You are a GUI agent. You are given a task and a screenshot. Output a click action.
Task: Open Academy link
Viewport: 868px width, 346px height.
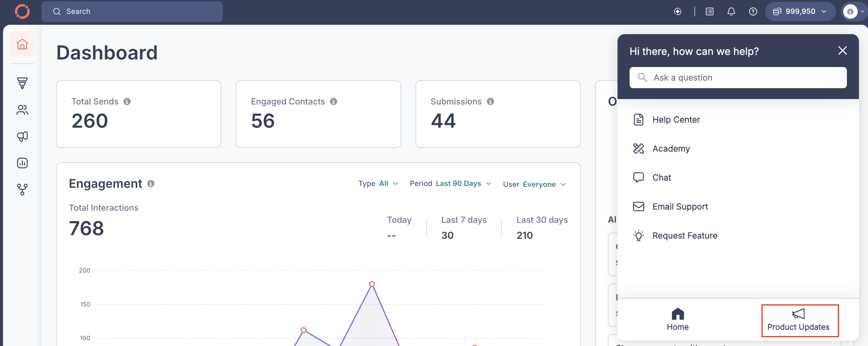pos(671,149)
